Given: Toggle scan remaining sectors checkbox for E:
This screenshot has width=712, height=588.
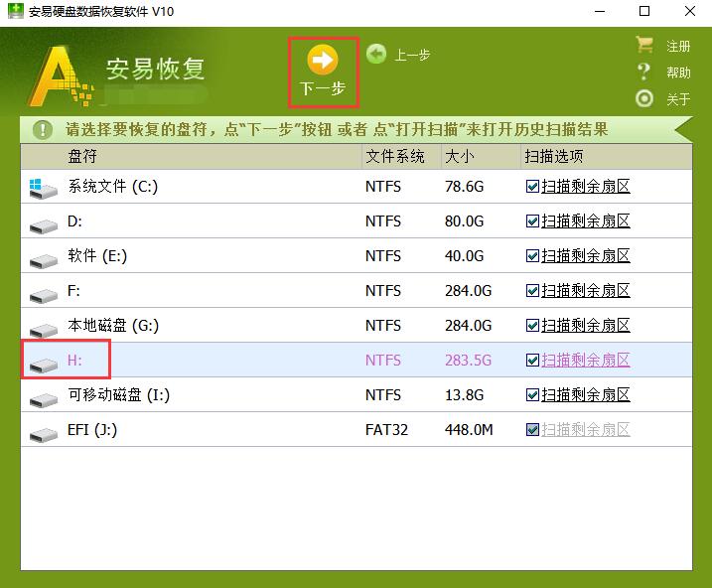Looking at the screenshot, I should click(x=532, y=256).
